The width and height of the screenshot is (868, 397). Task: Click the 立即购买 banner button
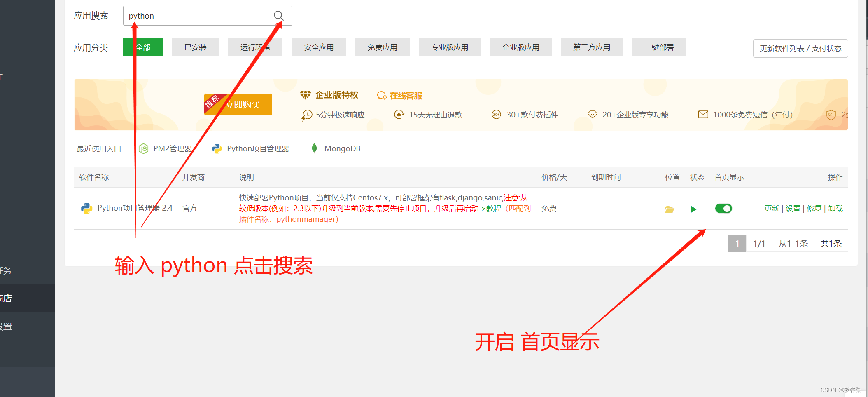[x=238, y=105]
